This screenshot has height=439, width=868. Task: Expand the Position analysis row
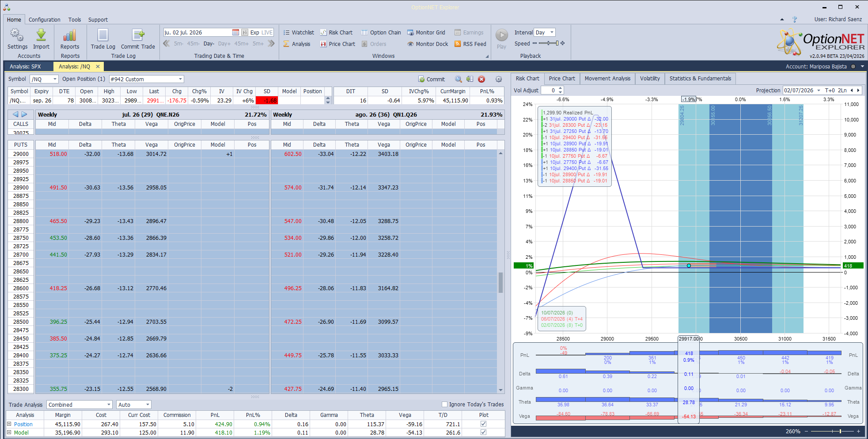click(9, 424)
